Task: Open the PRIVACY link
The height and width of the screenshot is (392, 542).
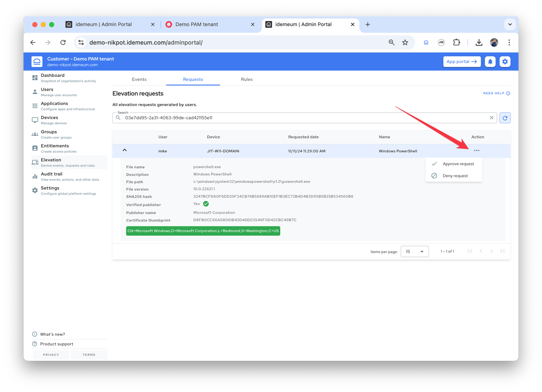Action: (51, 355)
